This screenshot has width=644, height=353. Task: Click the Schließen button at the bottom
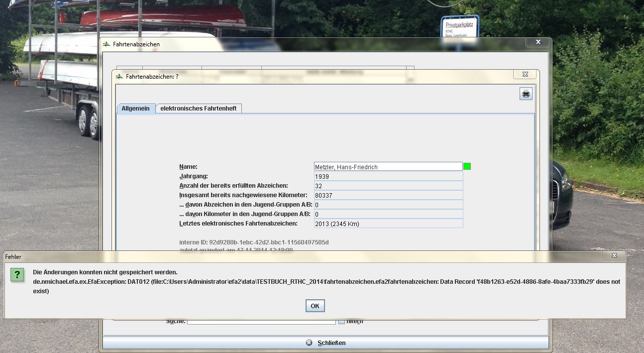325,343
